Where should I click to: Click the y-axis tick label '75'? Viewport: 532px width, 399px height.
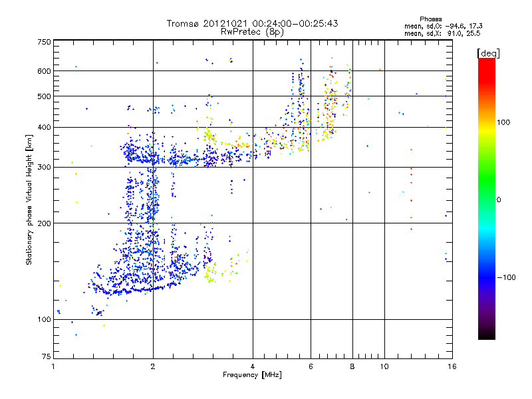(x=47, y=356)
